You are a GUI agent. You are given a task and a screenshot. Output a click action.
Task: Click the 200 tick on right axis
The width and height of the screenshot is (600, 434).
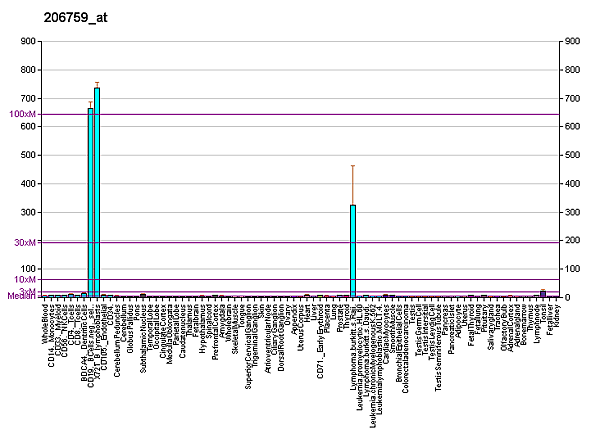[x=573, y=240]
